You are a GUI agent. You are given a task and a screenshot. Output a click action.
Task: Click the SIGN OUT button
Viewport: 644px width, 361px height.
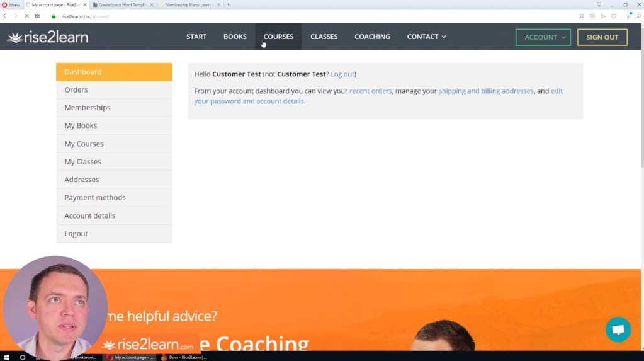click(x=602, y=37)
